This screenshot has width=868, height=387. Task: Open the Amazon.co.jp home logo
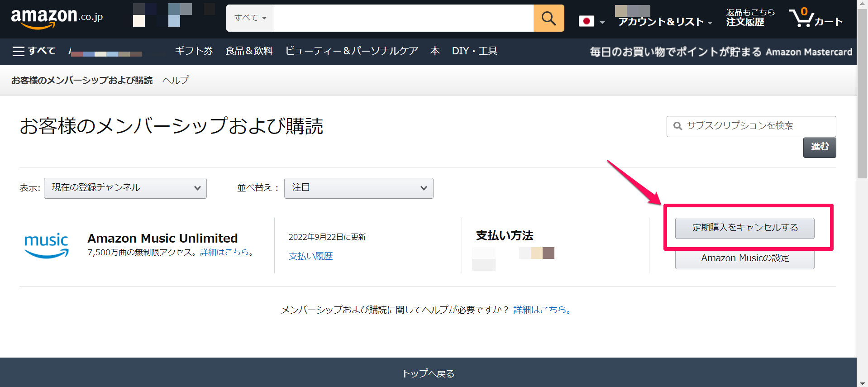pos(57,18)
